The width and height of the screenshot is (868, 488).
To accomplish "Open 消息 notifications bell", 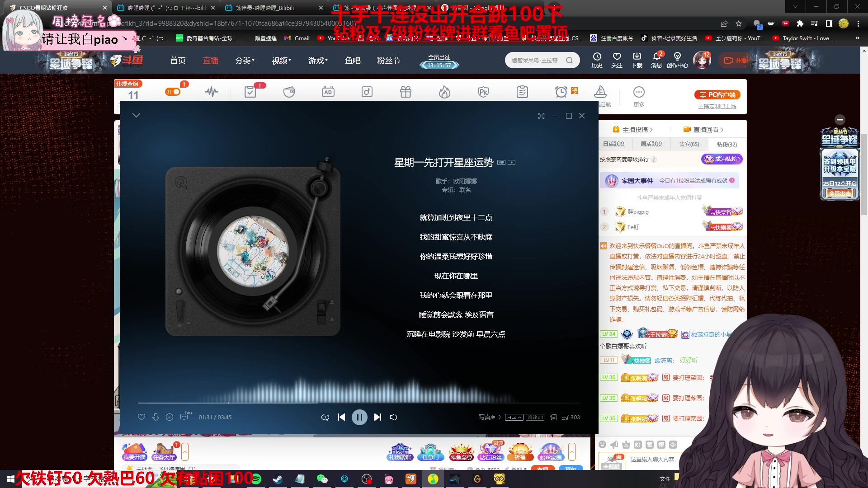I will pyautogui.click(x=656, y=60).
